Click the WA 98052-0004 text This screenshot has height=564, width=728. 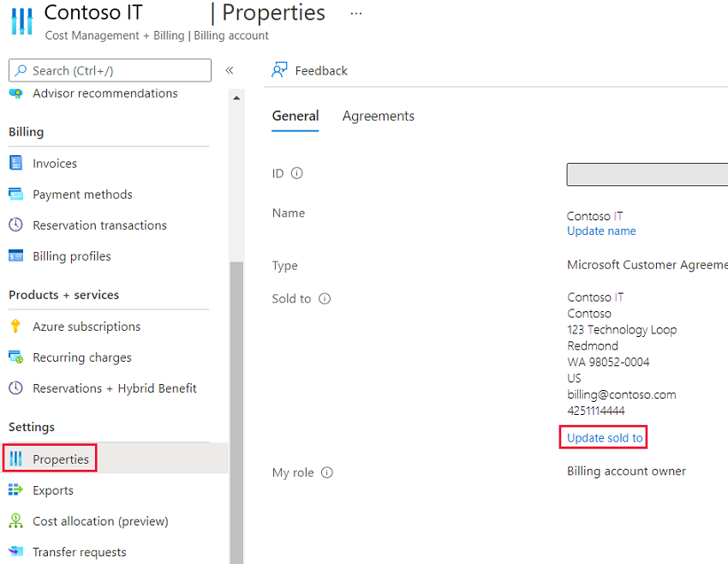coord(608,362)
